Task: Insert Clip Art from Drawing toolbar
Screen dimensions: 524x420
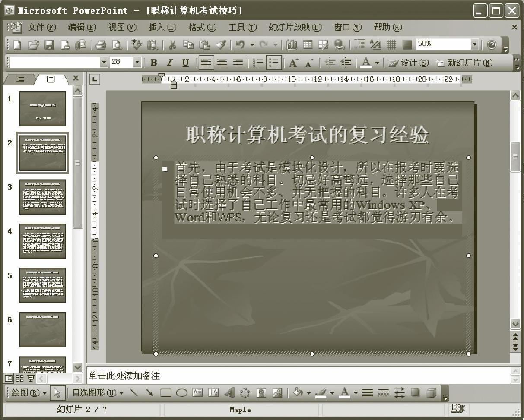Action: 261,393
